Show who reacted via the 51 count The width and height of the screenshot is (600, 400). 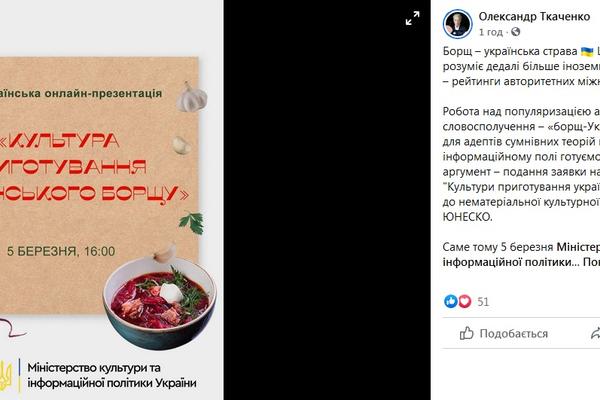[x=483, y=302]
